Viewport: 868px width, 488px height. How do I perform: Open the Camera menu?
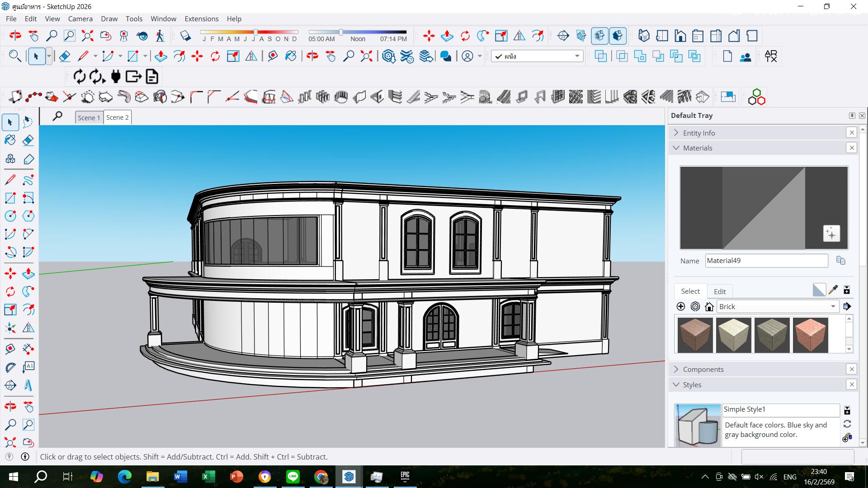coord(80,19)
